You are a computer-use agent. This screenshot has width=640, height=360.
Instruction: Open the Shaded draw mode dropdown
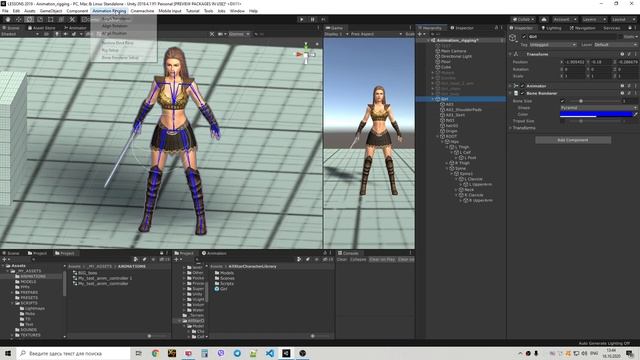20,34
